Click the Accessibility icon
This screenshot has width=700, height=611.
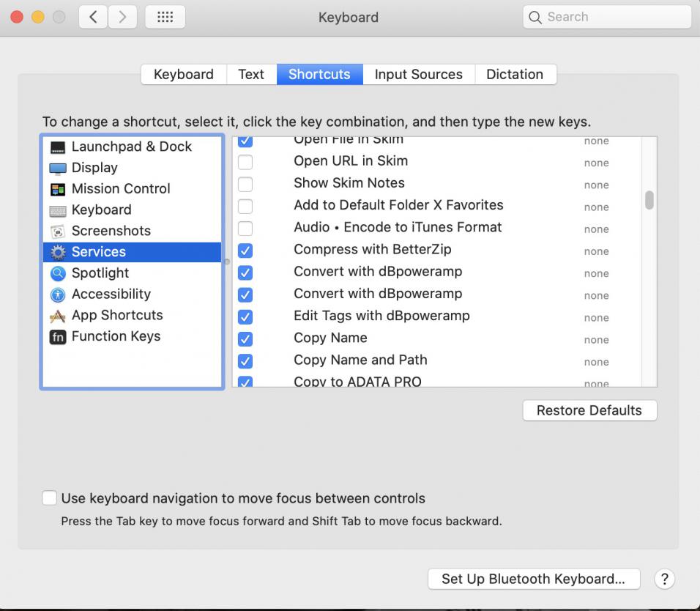(x=58, y=295)
